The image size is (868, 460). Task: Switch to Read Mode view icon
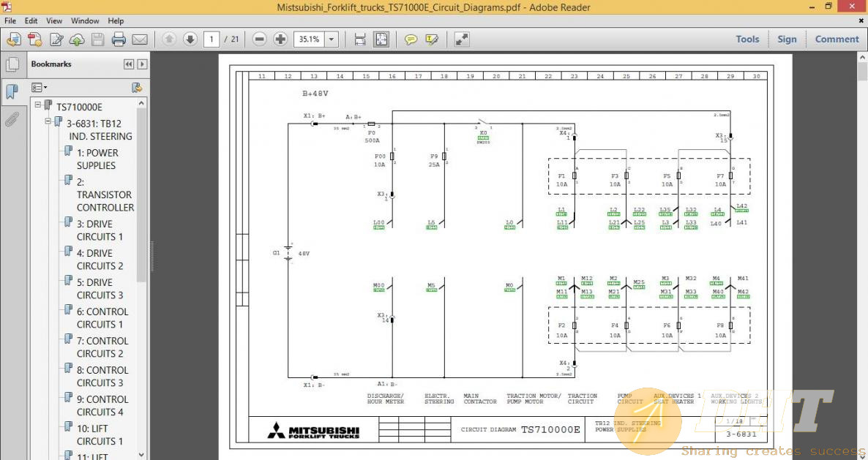tap(462, 39)
